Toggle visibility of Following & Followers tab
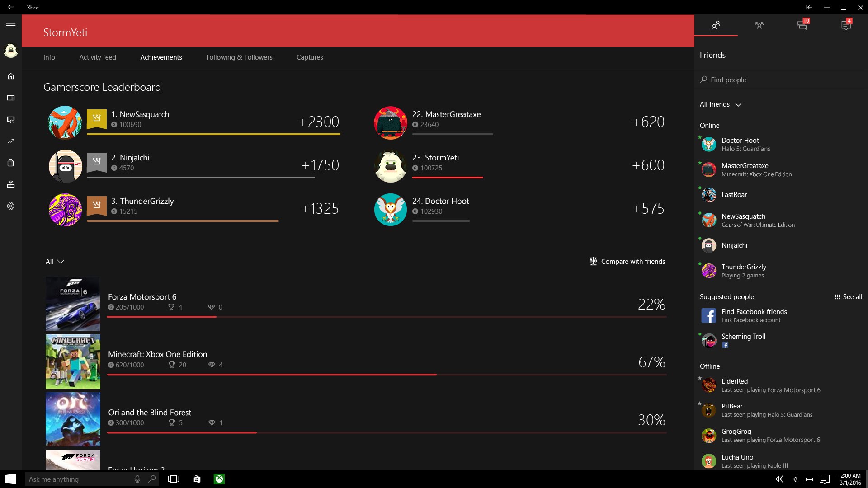Screen dimensions: 868x488 (x=239, y=56)
